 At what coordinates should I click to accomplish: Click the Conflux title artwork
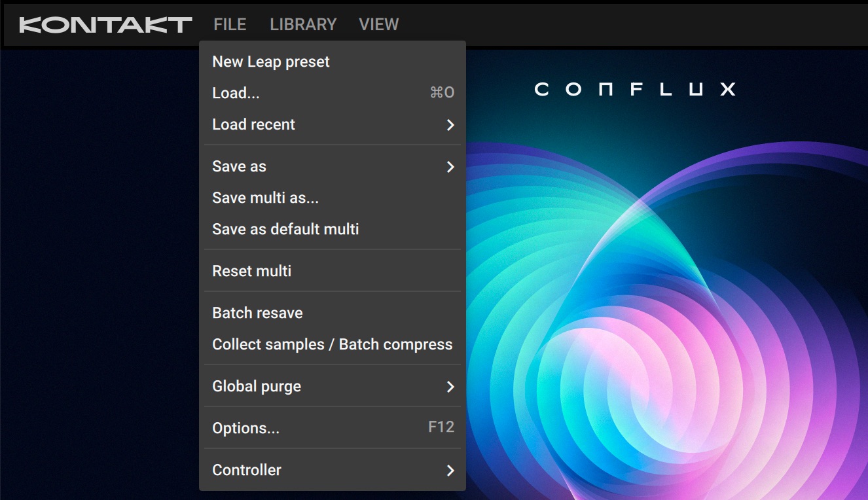click(635, 89)
